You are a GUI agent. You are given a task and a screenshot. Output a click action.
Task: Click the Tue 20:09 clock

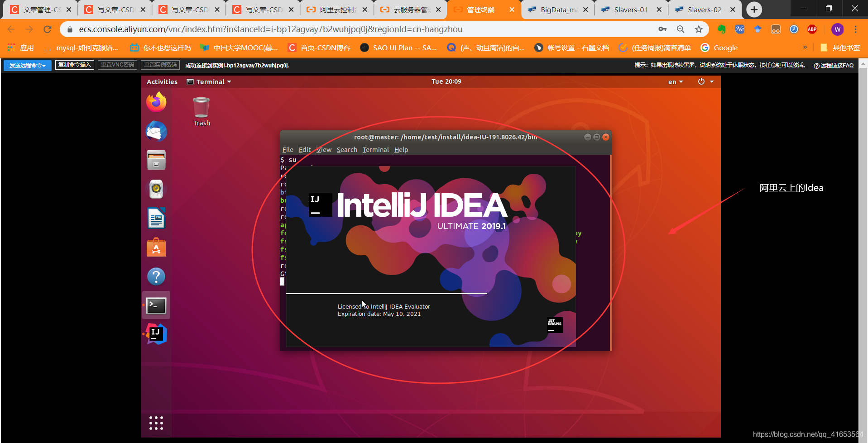click(446, 81)
